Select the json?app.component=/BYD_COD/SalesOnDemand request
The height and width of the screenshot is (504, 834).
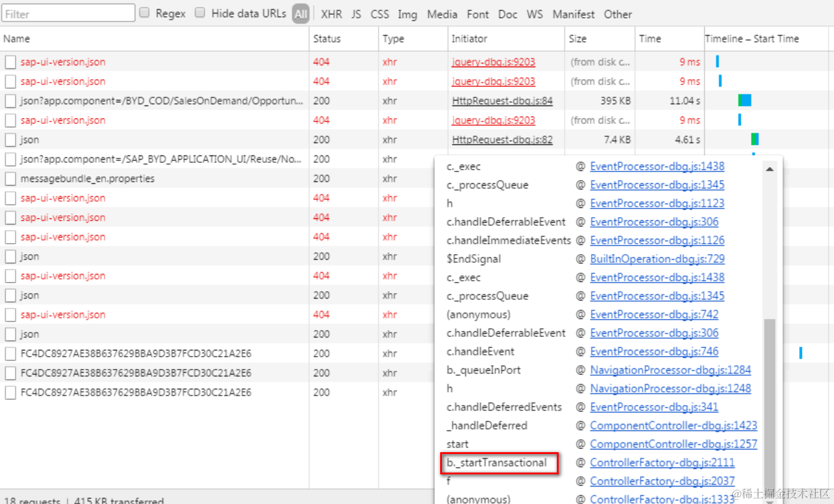click(162, 101)
